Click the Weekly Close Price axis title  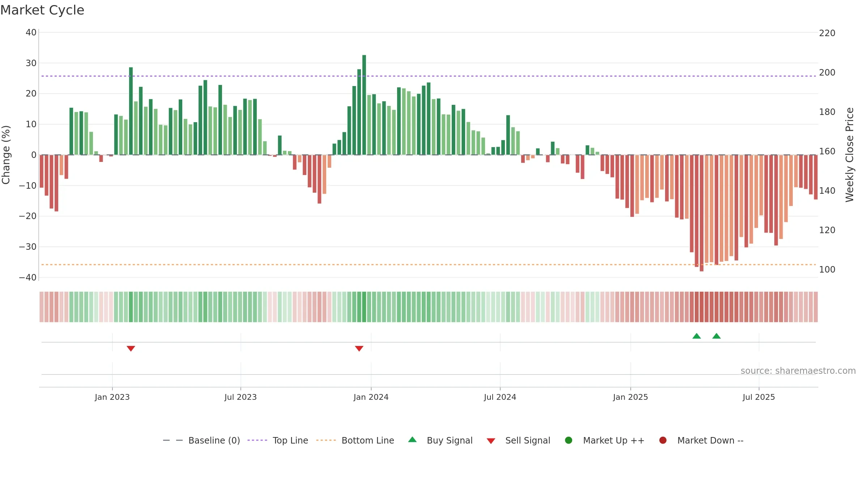[850, 155]
